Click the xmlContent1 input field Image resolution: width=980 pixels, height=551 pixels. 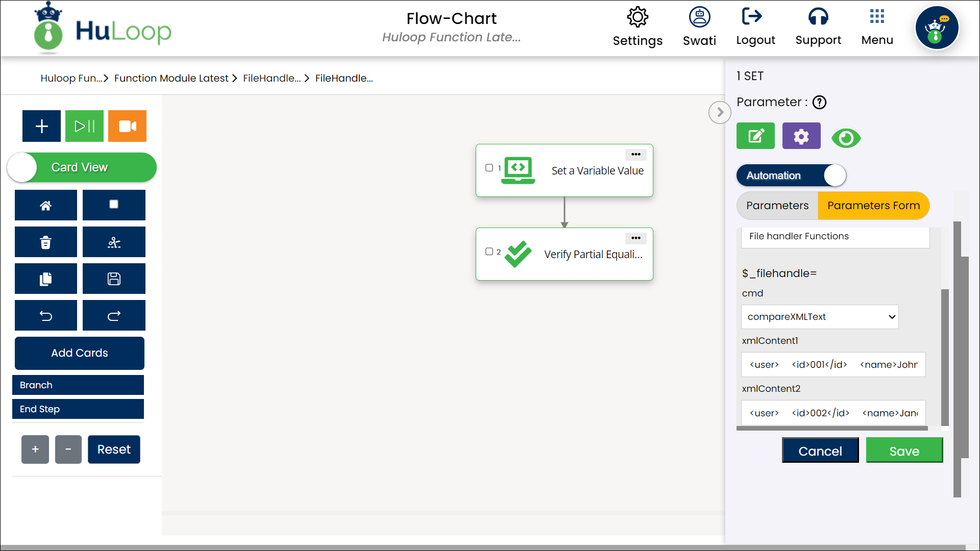click(x=833, y=365)
